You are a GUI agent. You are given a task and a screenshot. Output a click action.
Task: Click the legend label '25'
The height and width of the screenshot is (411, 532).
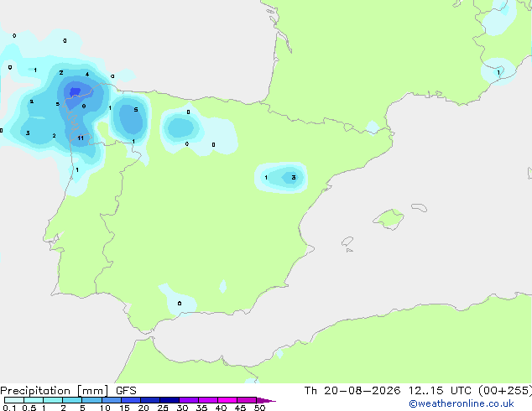(x=163, y=408)
